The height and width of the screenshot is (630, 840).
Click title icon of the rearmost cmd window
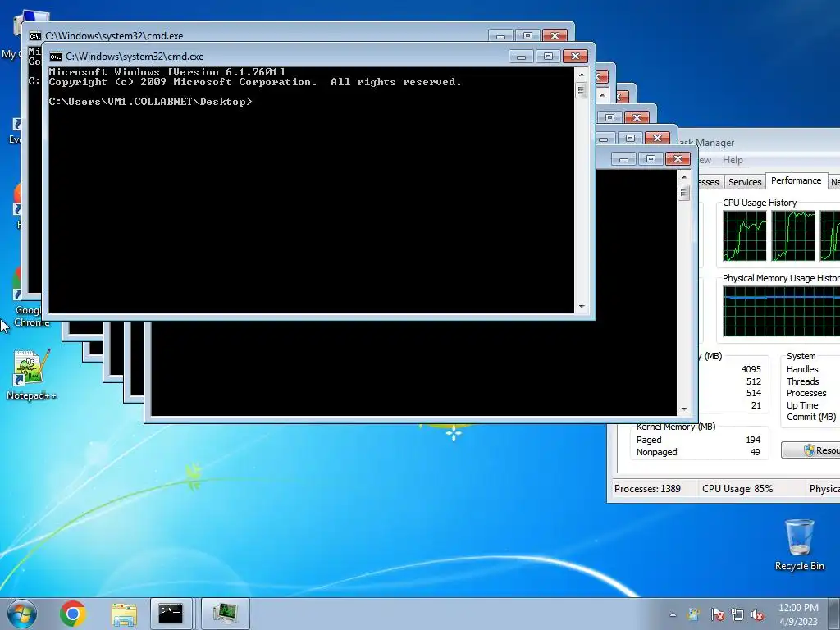[34, 36]
